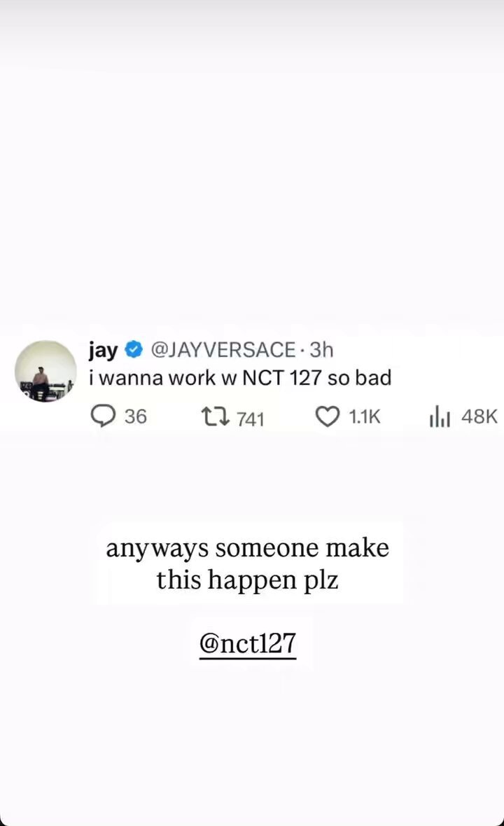Select the 741 retweets count
The width and height of the screenshot is (504, 826).
[250, 419]
